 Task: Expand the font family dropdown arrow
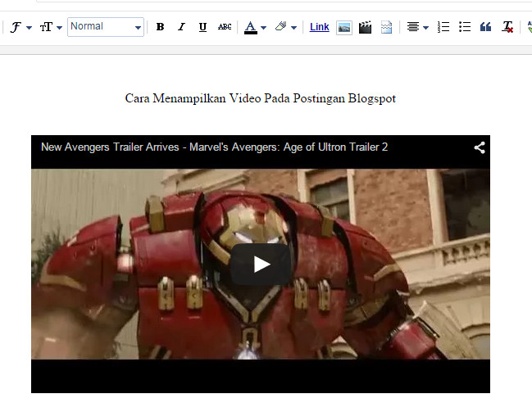point(29,28)
